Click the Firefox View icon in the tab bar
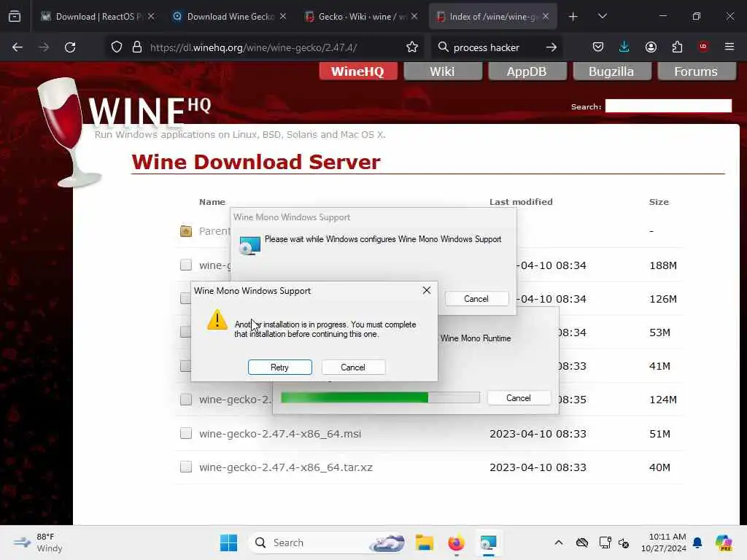Screen dimensions: 747x560 (x=15, y=16)
